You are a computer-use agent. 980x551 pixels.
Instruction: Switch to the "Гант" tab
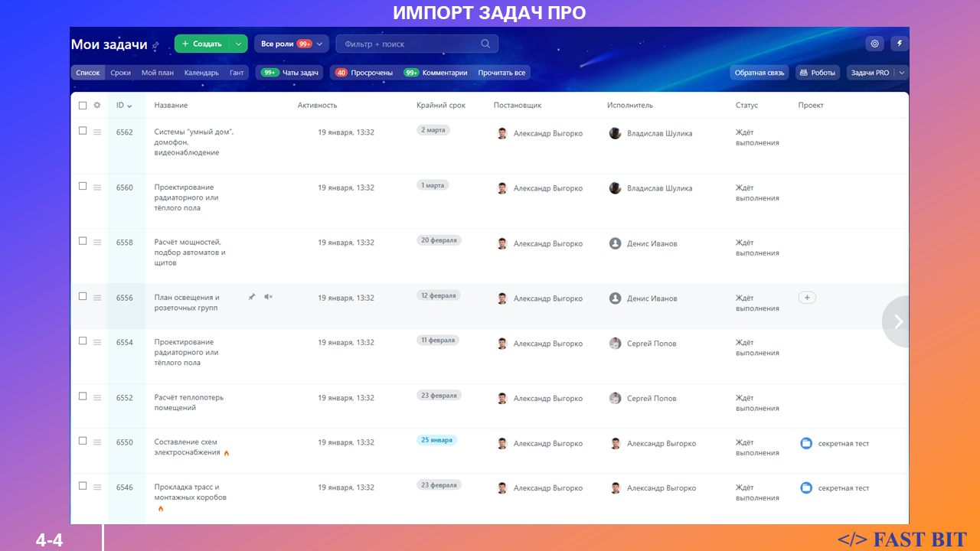tap(237, 73)
